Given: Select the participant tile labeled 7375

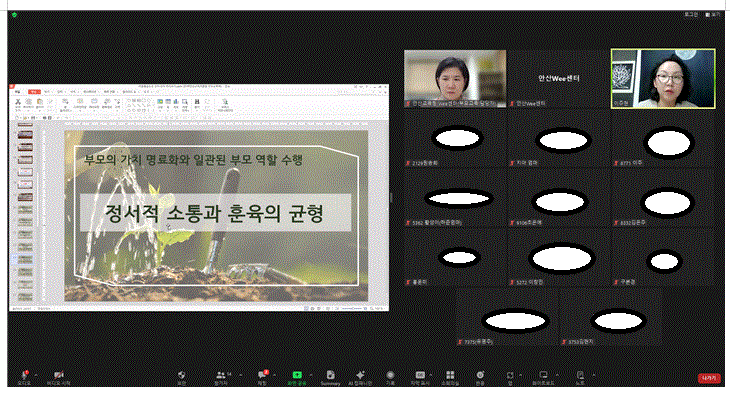Looking at the screenshot, I should [507, 317].
